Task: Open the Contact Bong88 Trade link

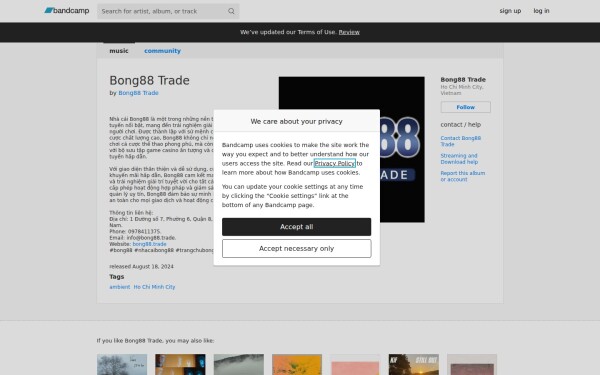Action: pos(461,141)
